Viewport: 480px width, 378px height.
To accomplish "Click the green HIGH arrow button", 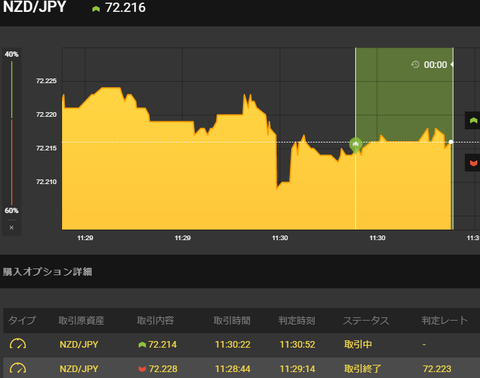I will (x=473, y=120).
